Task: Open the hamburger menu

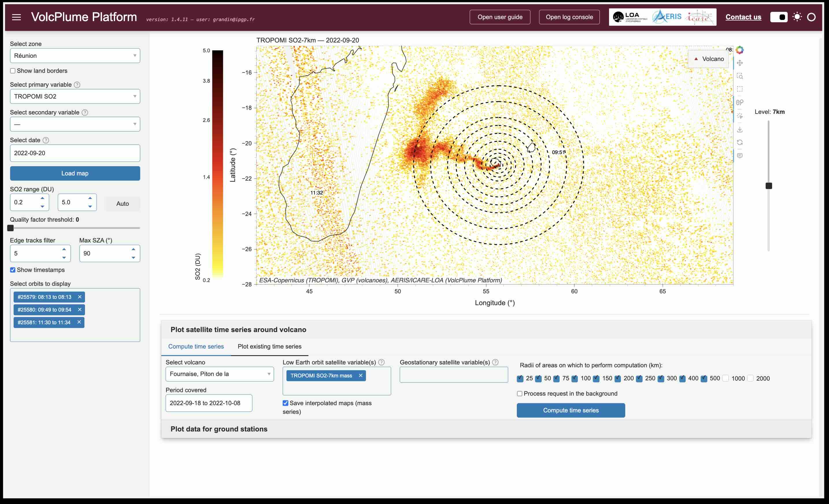Action: click(x=16, y=17)
